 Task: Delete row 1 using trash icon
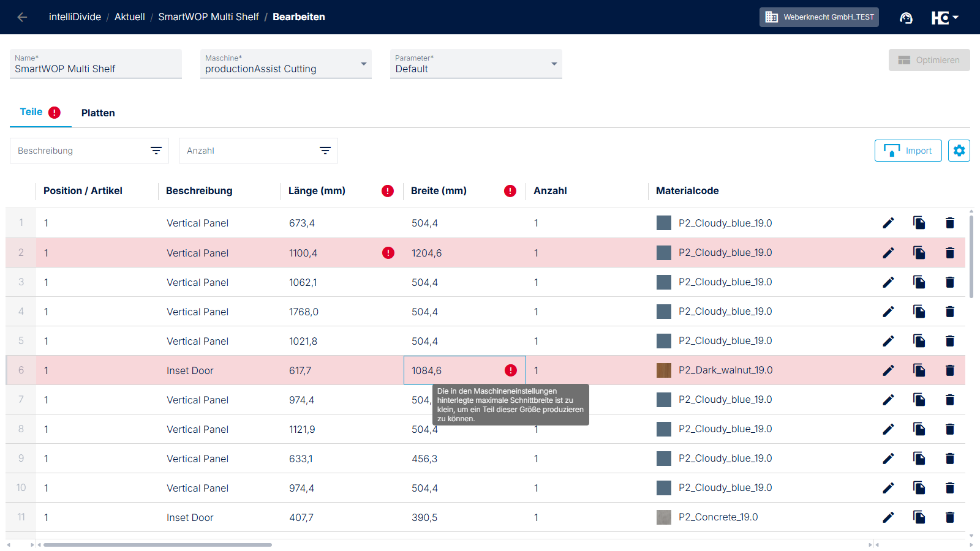(949, 223)
